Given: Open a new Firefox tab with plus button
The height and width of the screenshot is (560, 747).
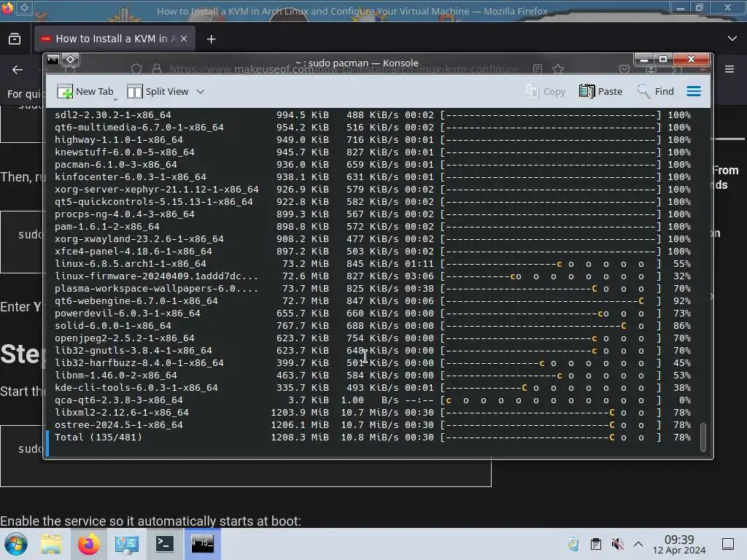Looking at the screenshot, I should pos(211,39).
